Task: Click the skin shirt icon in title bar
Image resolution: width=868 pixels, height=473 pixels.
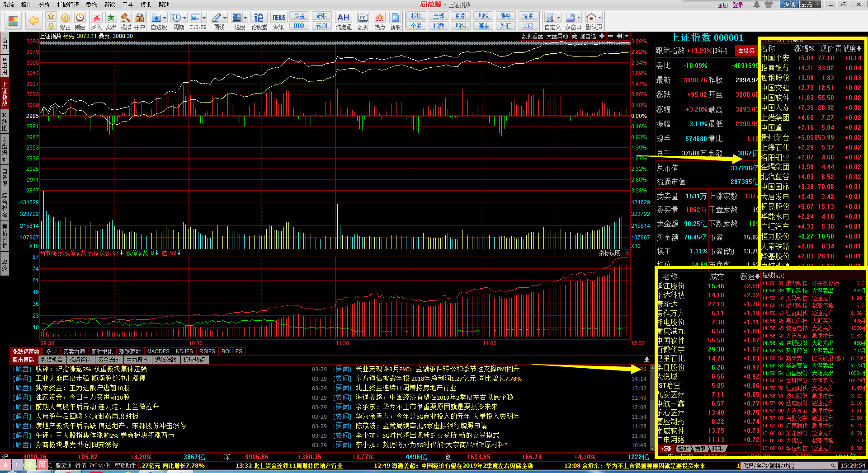Action: [769, 5]
